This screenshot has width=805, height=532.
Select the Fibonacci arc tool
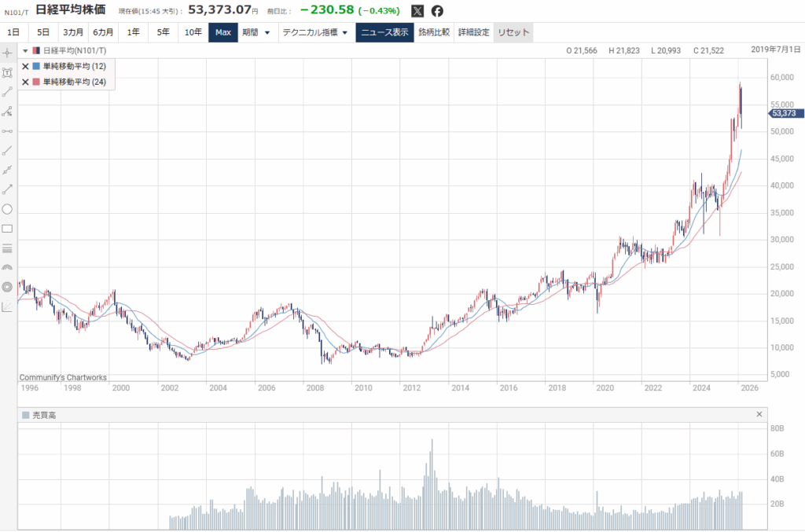tap(7, 268)
